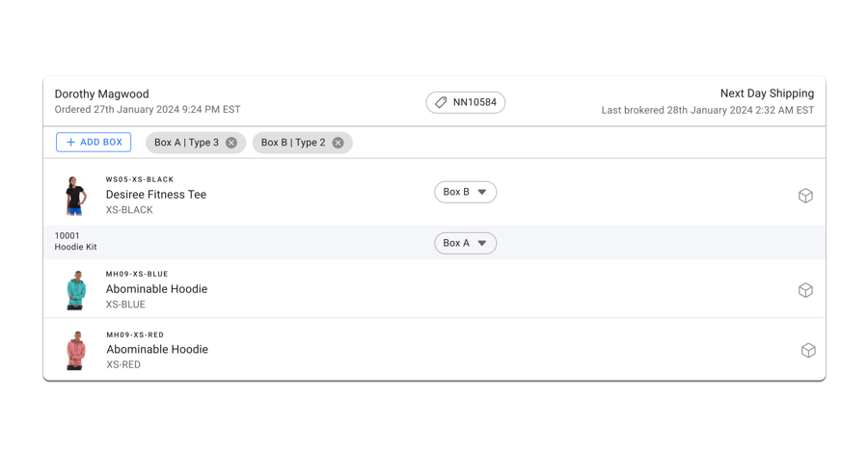Image resolution: width=868 pixels, height=454 pixels.
Task: Click the cube icon for blue Abominable Hoodie
Action: 805,290
